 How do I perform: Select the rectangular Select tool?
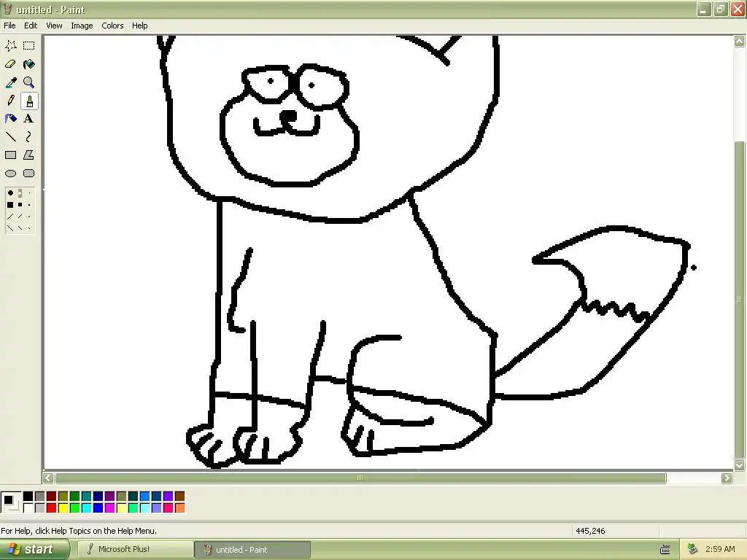tap(29, 46)
